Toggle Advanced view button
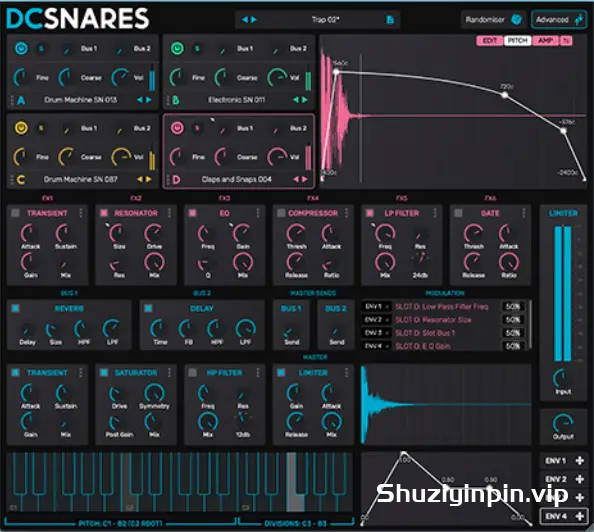 point(559,19)
